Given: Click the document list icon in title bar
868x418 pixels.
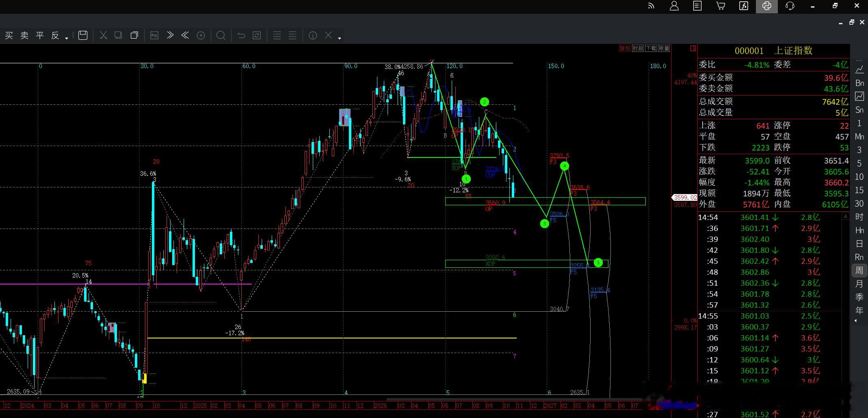Looking at the screenshot, I should (x=697, y=6).
